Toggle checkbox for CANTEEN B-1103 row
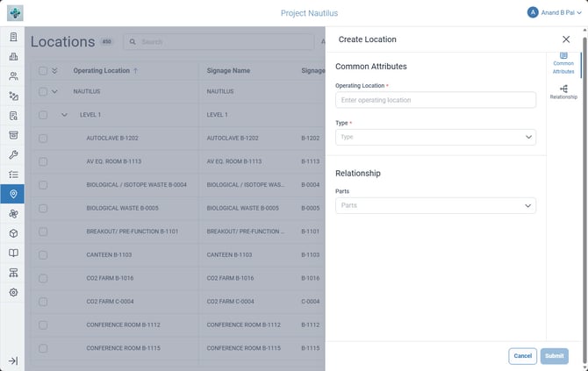 coord(43,255)
